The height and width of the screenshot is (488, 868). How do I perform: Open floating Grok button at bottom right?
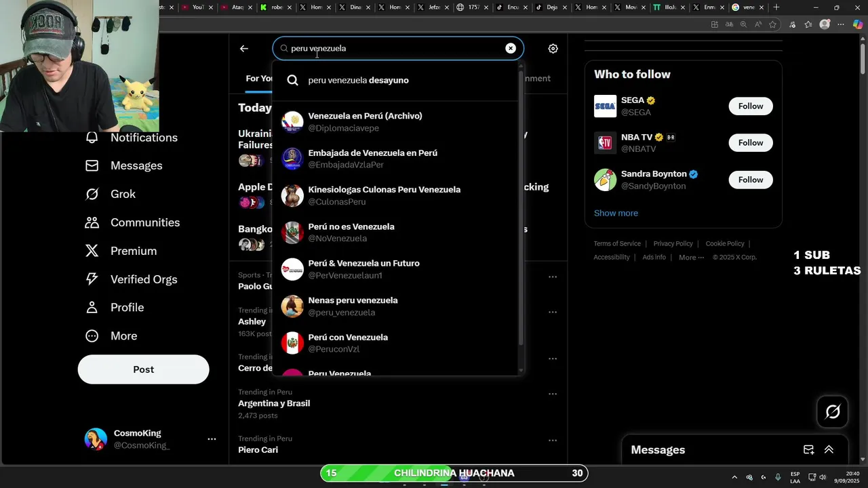click(x=833, y=411)
